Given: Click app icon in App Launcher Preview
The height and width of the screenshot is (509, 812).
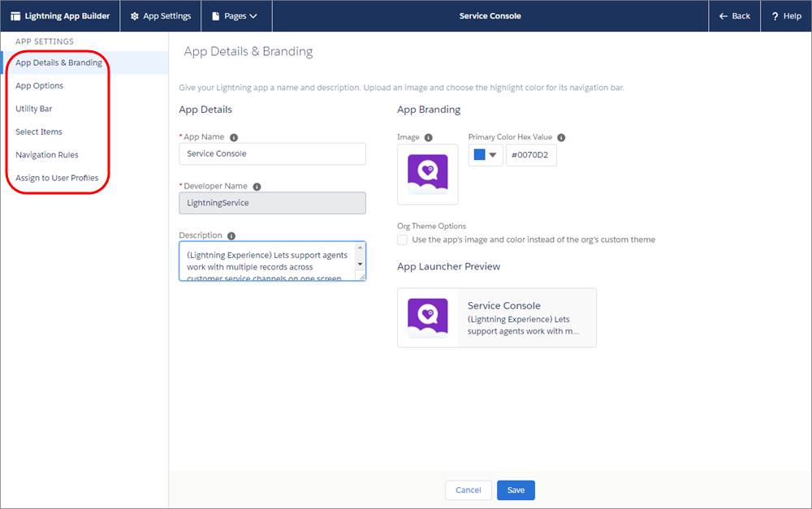Looking at the screenshot, I should (x=428, y=318).
